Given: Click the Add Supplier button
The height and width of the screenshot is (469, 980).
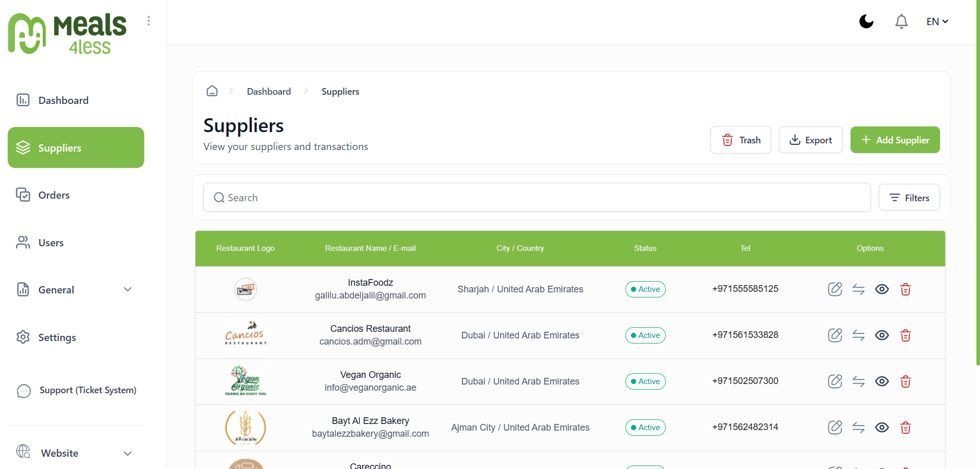Looking at the screenshot, I should click(895, 140).
